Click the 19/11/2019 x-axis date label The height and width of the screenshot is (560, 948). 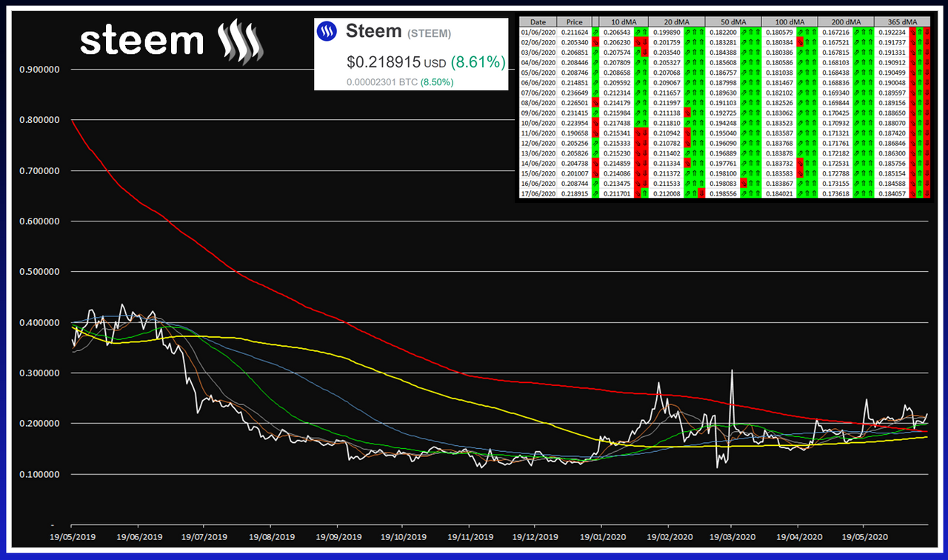(470, 536)
